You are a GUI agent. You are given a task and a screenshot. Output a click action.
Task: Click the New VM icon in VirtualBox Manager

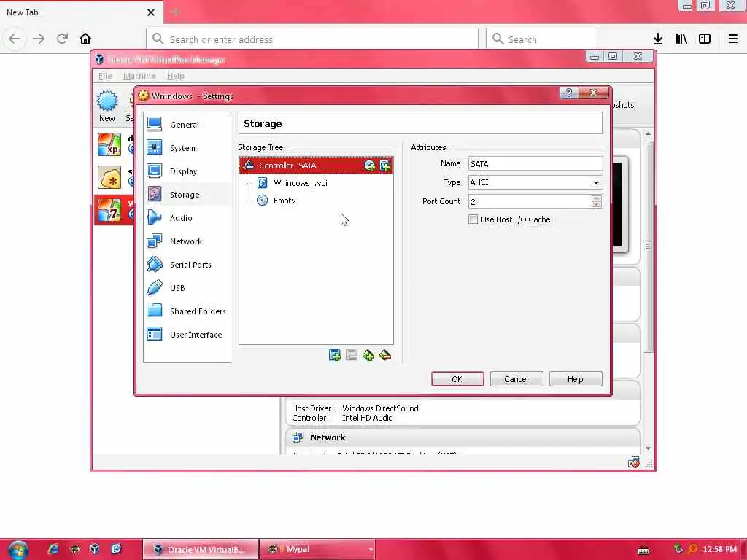(x=107, y=106)
